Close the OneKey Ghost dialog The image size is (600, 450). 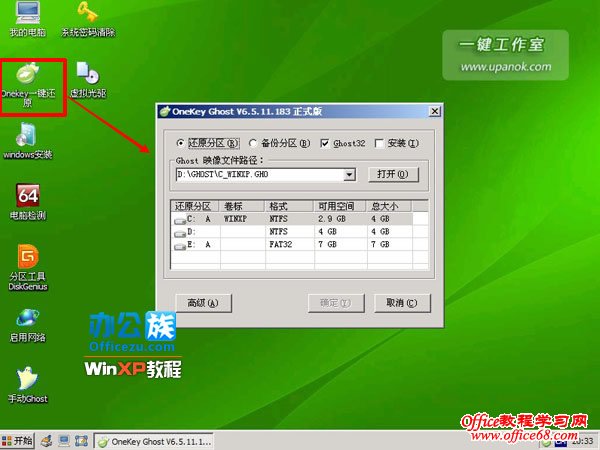click(x=434, y=111)
